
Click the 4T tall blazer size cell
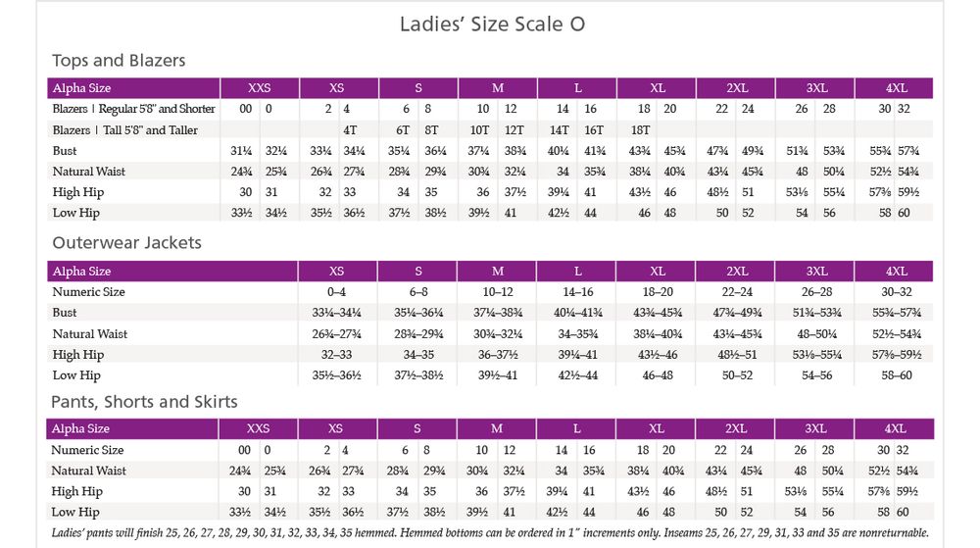[350, 130]
